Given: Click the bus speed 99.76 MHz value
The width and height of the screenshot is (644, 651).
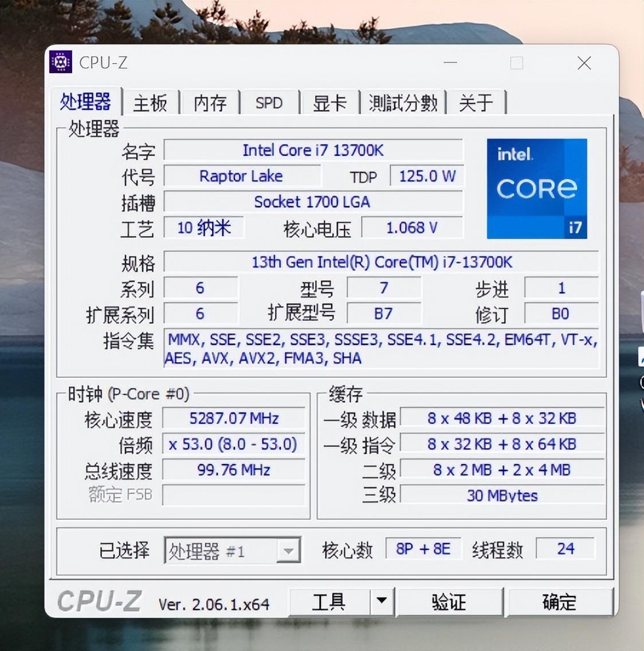Looking at the screenshot, I should [234, 469].
